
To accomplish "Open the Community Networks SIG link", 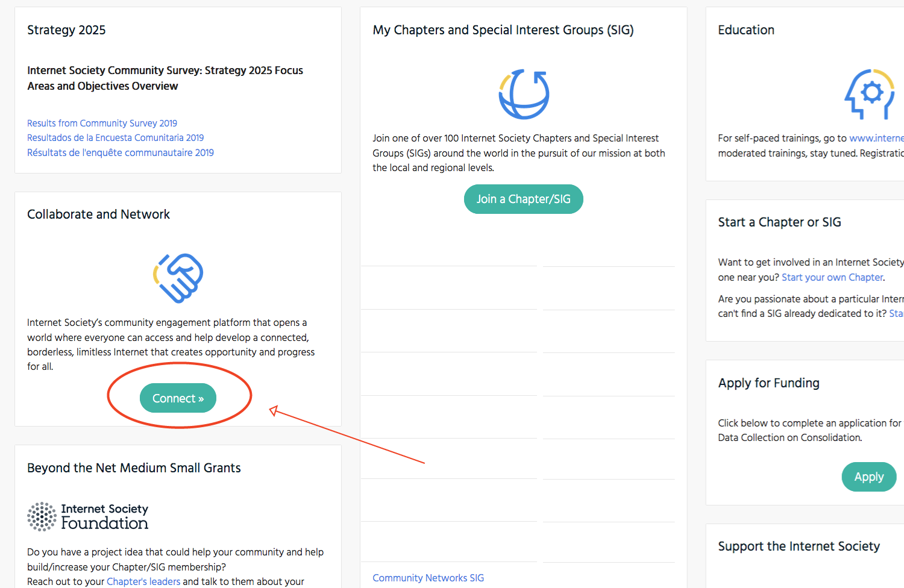I will 428,578.
